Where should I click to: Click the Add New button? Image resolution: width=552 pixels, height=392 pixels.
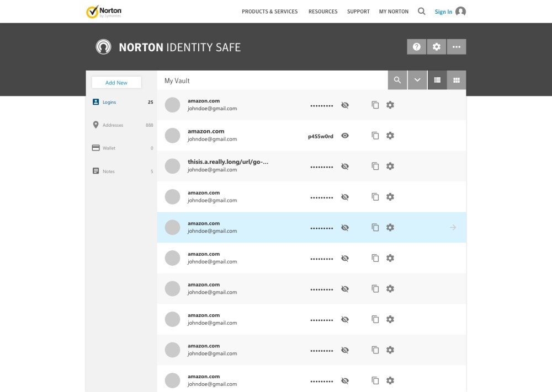(116, 83)
